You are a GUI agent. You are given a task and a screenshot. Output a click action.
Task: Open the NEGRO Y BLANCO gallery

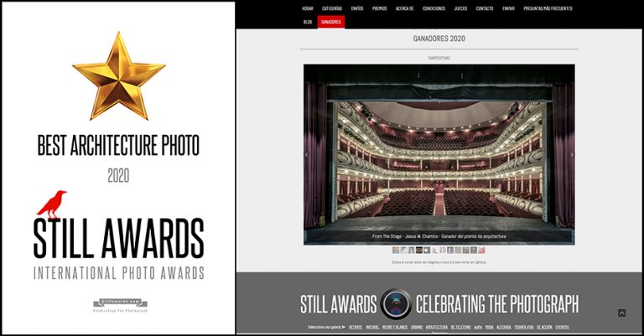395,327
